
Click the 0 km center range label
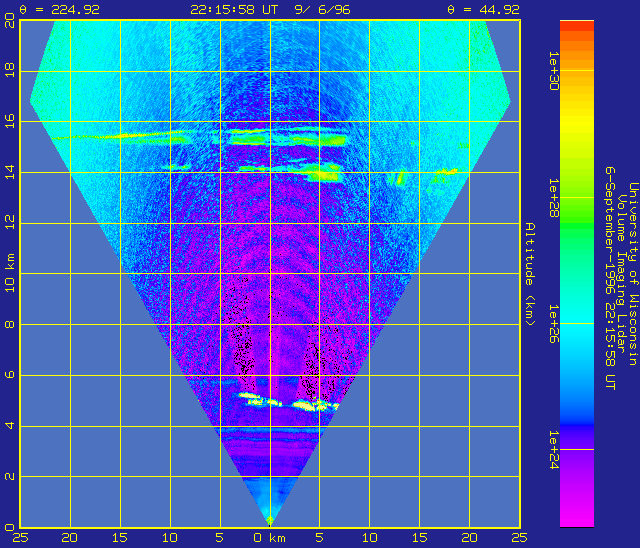point(269,538)
